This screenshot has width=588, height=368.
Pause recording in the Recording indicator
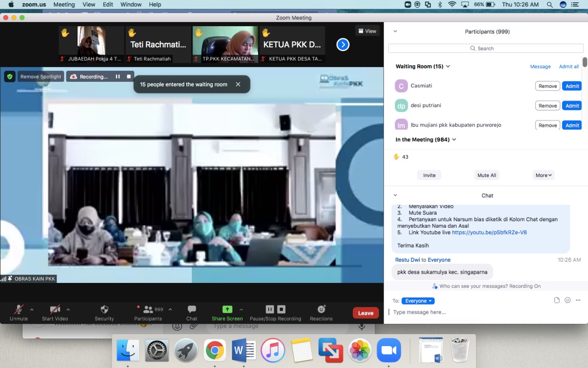coord(118,77)
